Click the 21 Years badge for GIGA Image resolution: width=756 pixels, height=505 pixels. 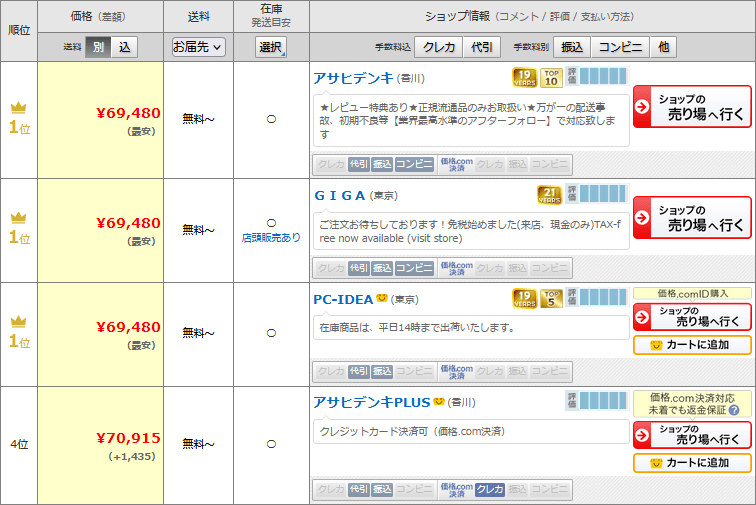pyautogui.click(x=550, y=194)
